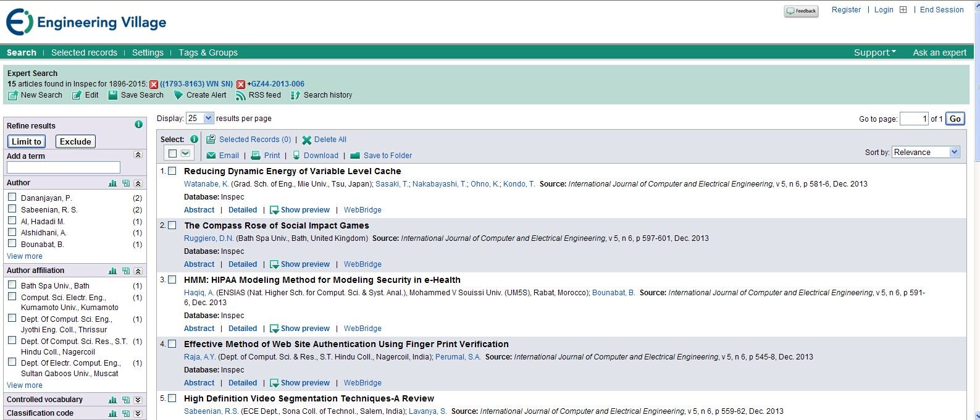
Task: Open the Tags & Groups tab
Action: click(x=208, y=52)
